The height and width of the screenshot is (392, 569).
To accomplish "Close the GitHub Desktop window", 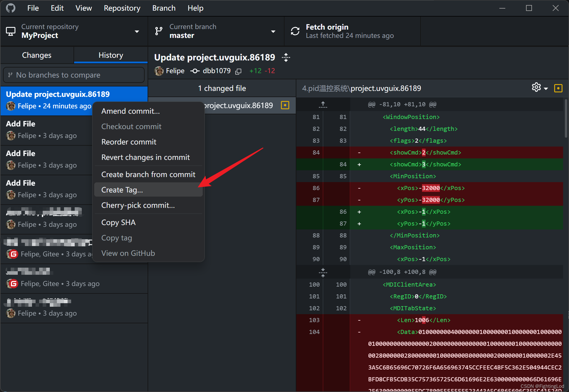I will click(x=556, y=8).
